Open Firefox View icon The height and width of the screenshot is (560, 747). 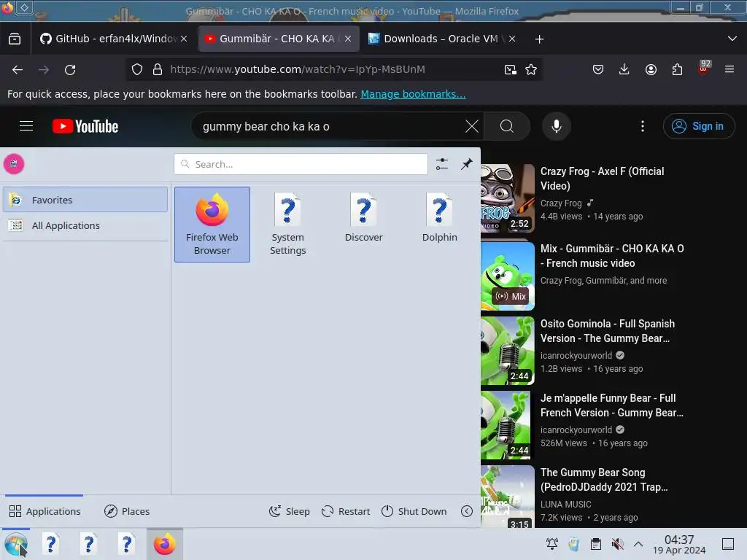(15, 39)
